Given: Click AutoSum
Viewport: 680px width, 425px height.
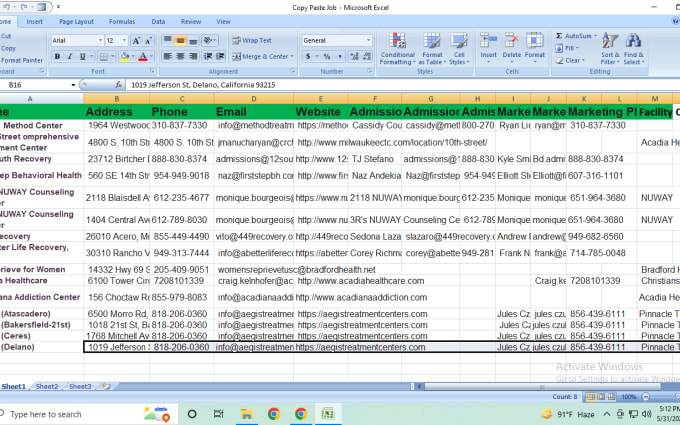Looking at the screenshot, I should point(576,36).
